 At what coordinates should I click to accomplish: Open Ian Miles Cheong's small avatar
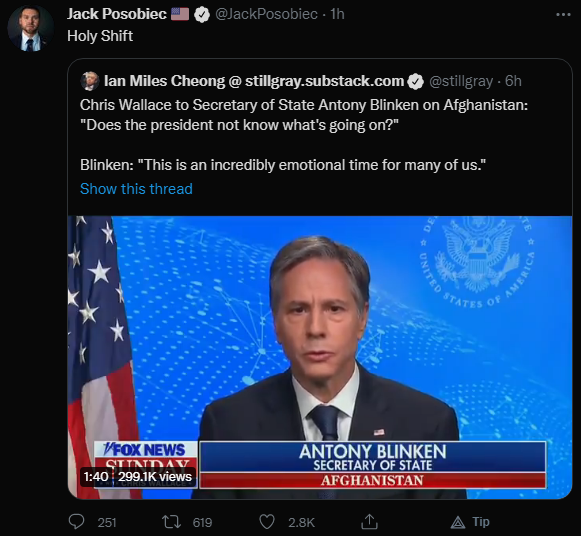coord(90,81)
